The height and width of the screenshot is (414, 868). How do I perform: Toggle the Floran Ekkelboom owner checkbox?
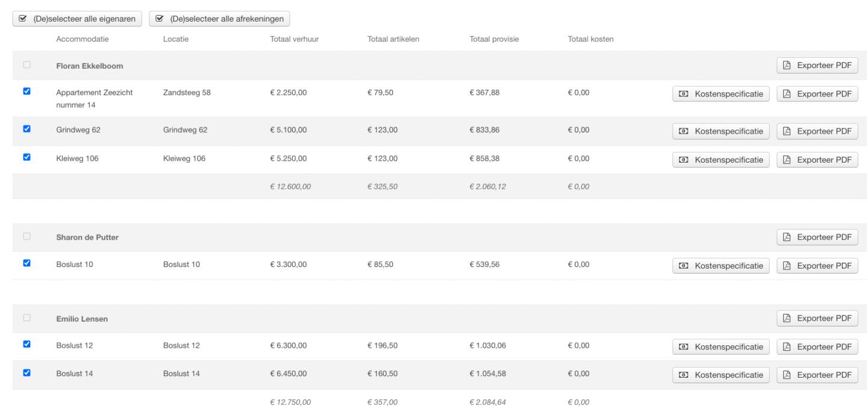click(x=27, y=64)
